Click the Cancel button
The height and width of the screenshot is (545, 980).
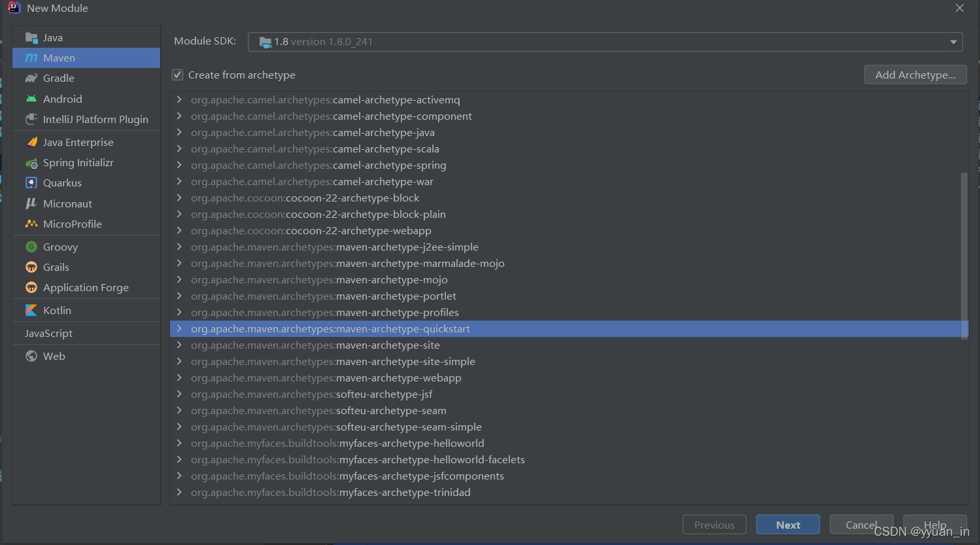coord(862,525)
